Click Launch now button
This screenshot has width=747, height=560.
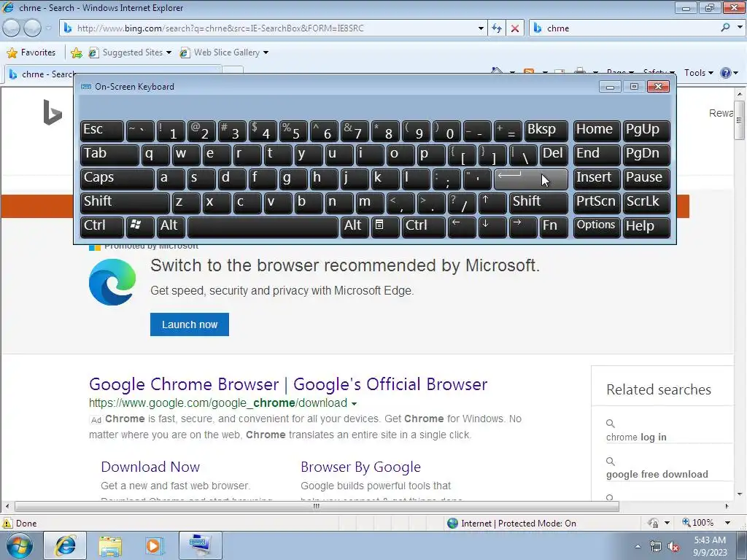tap(190, 324)
